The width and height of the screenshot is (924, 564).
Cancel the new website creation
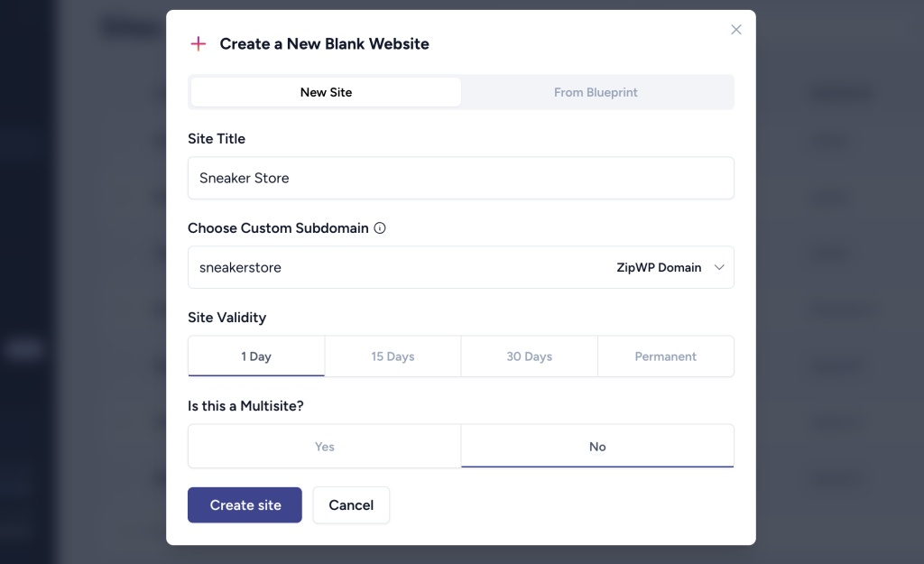[351, 505]
